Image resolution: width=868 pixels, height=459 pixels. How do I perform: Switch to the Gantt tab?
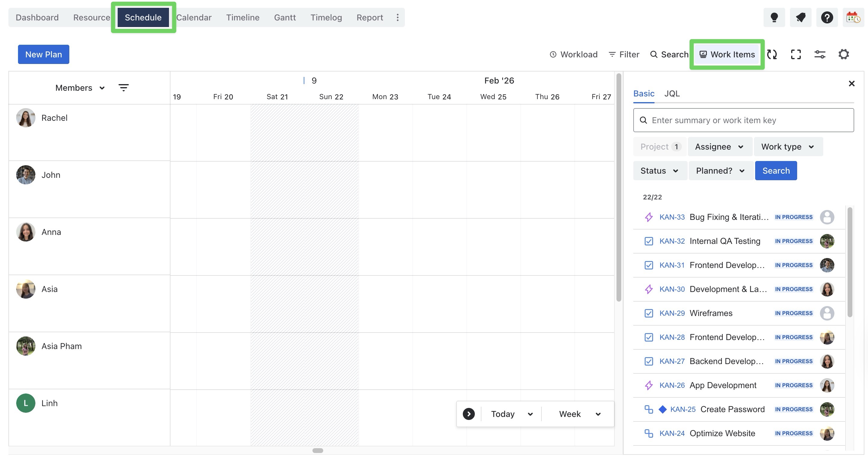point(285,17)
